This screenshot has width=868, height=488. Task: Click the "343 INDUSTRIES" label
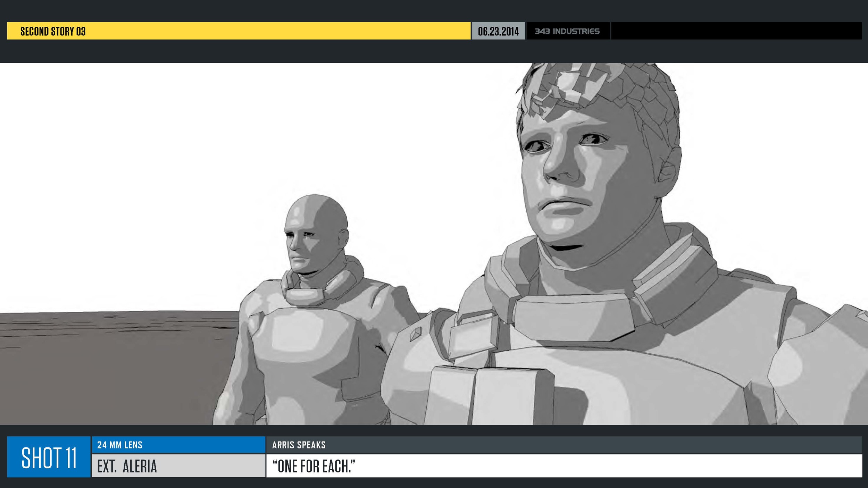tap(567, 31)
